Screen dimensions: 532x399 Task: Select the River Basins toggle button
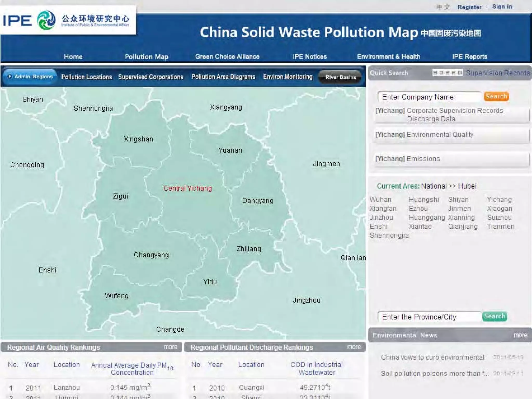point(340,77)
